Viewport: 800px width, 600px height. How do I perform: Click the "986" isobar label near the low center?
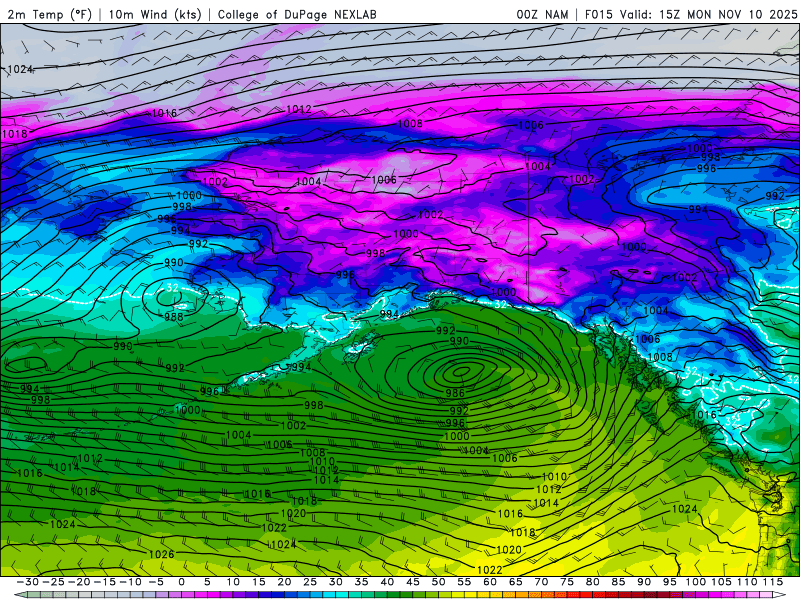(x=455, y=393)
